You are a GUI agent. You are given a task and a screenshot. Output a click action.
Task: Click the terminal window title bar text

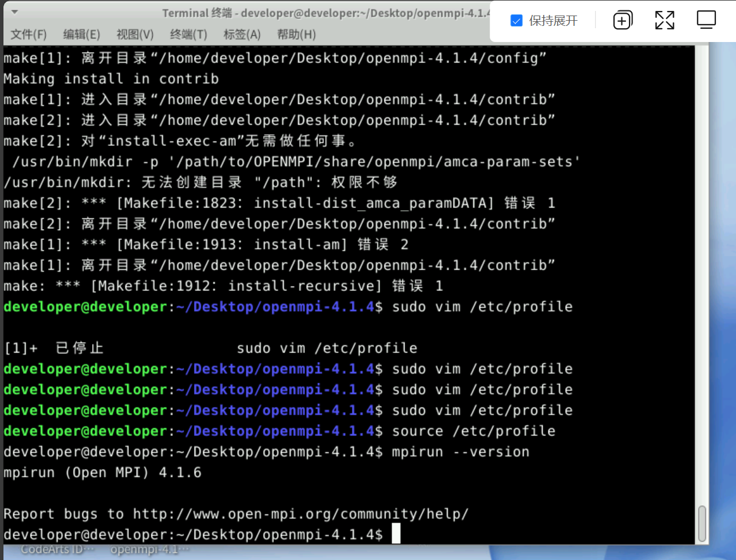(x=326, y=13)
